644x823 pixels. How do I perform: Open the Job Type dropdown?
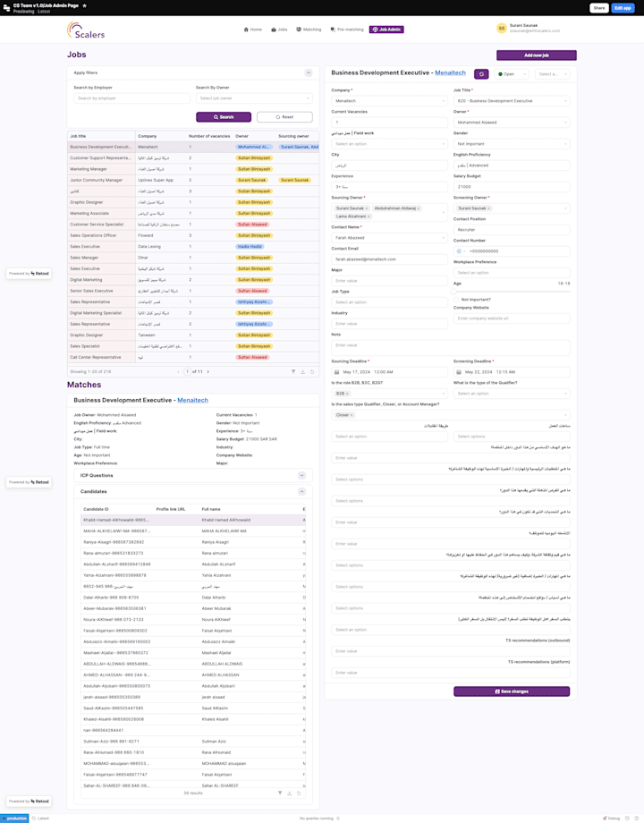coord(389,302)
